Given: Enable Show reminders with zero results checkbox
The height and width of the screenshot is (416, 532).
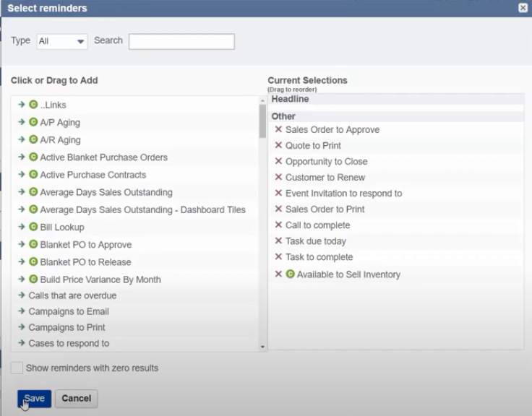Looking at the screenshot, I should point(17,368).
